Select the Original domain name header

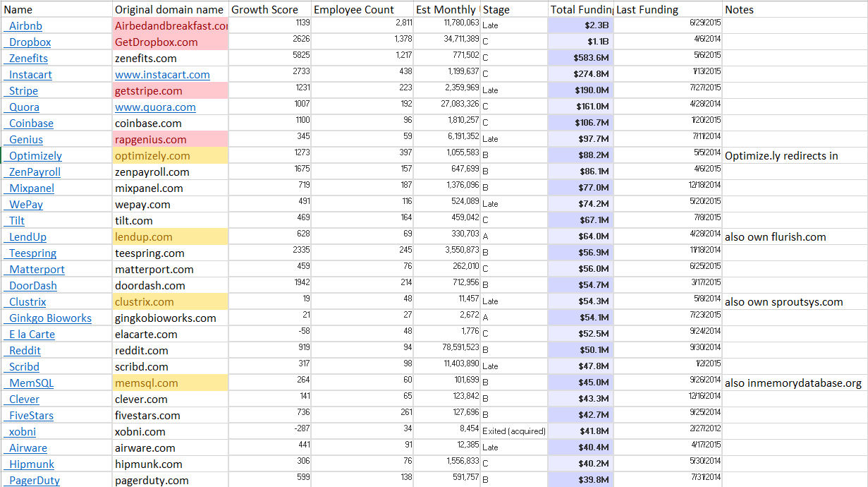click(170, 9)
